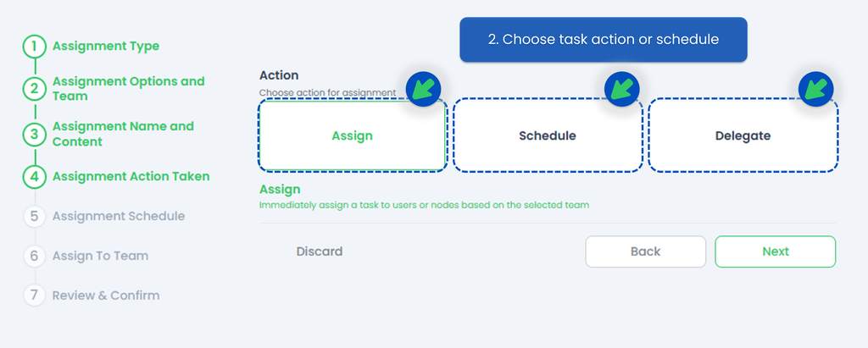Discard the assignment
Image resolution: width=868 pixels, height=348 pixels.
point(319,251)
